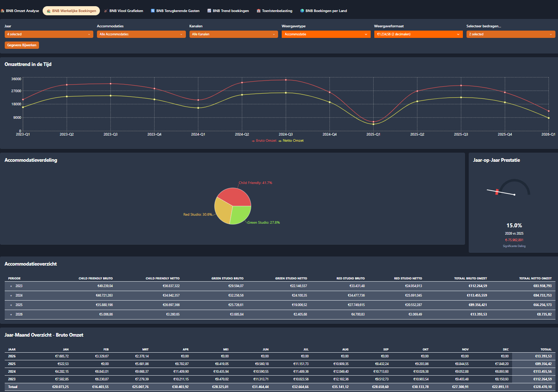Click the house icon on BNB Omzet Analyse
Viewport: 558px width, 392px height.
point(3,11)
